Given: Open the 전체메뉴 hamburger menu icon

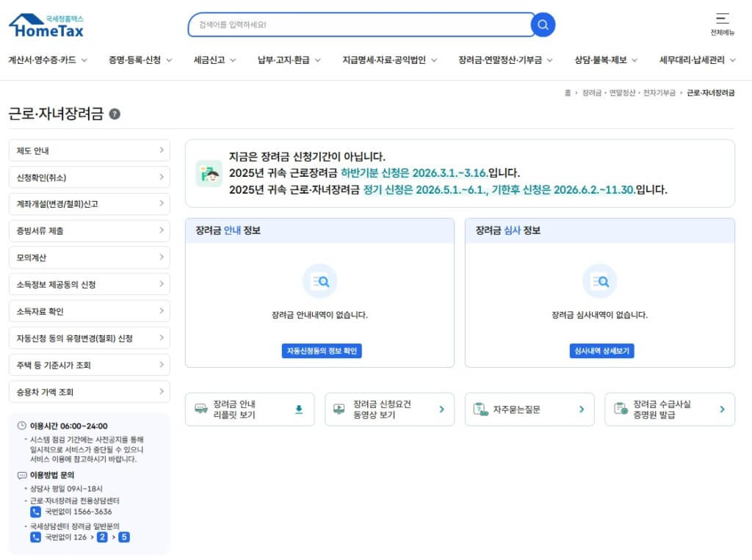Looking at the screenshot, I should [722, 18].
